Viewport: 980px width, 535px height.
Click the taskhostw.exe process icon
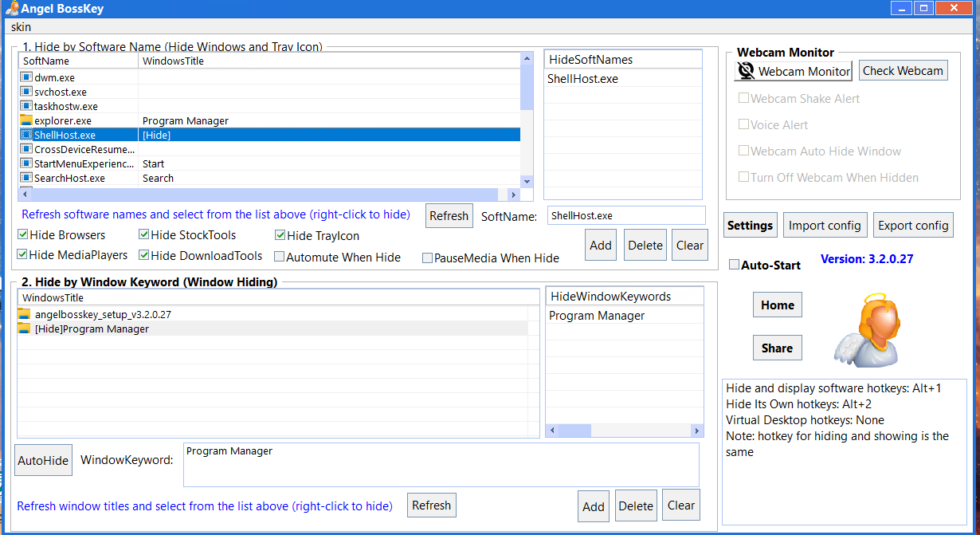pyautogui.click(x=25, y=106)
